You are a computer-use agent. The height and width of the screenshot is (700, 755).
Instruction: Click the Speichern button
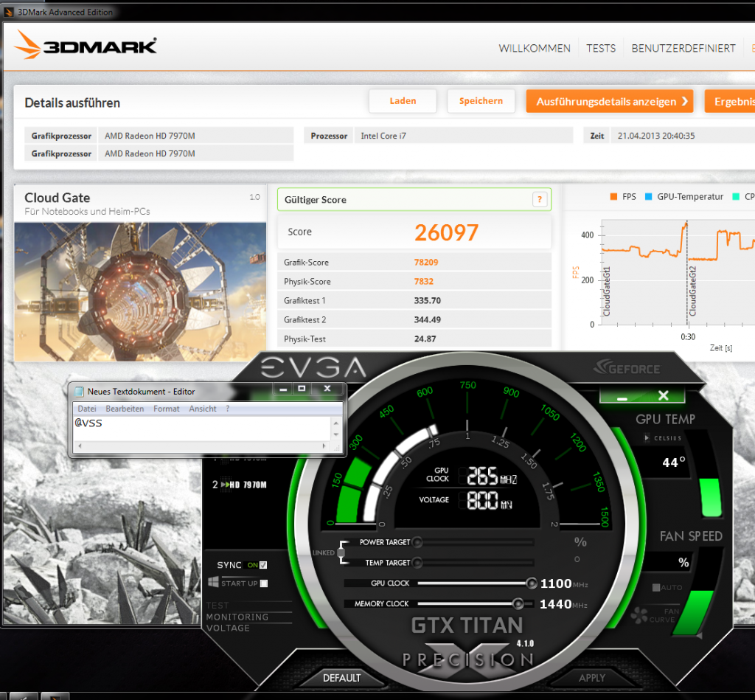tap(481, 101)
